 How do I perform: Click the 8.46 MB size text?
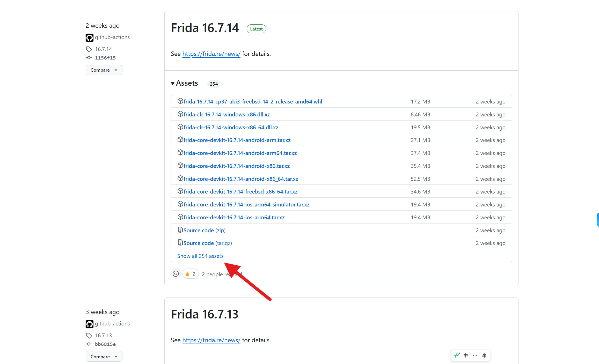tap(420, 115)
